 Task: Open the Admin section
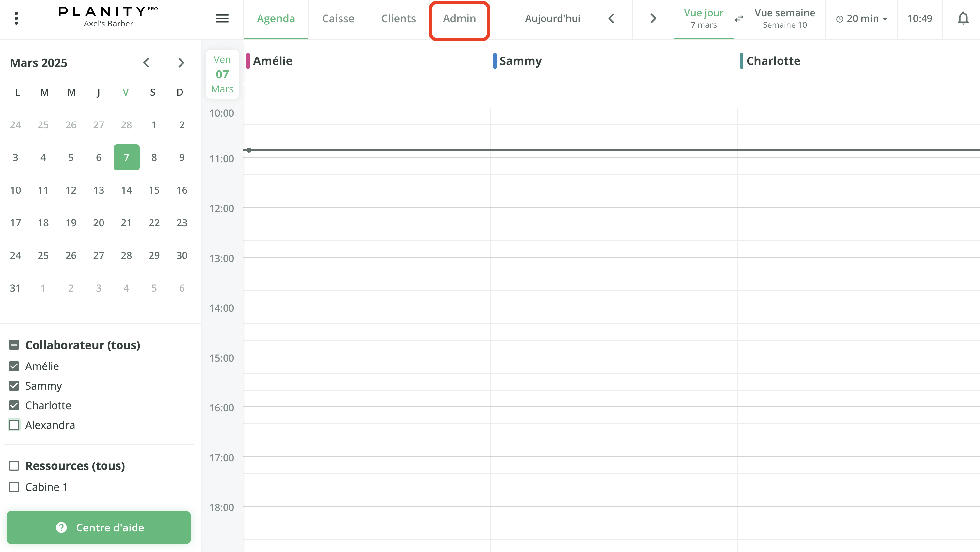459,18
